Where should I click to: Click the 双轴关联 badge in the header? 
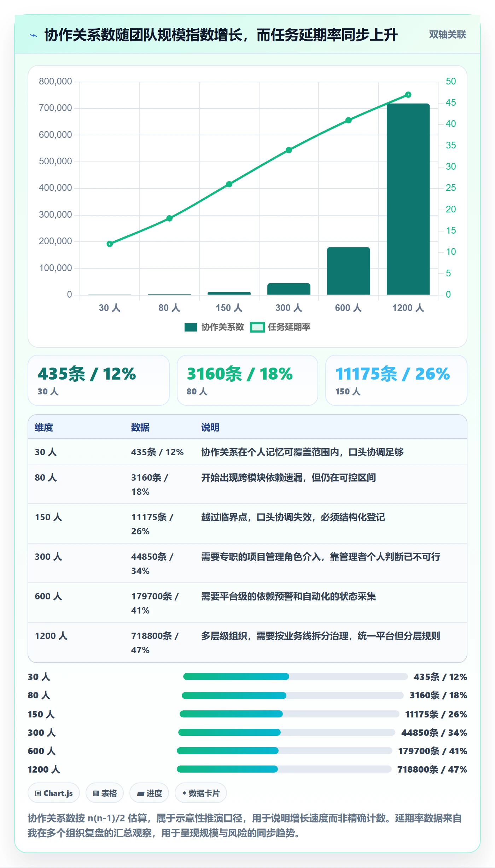[447, 35]
